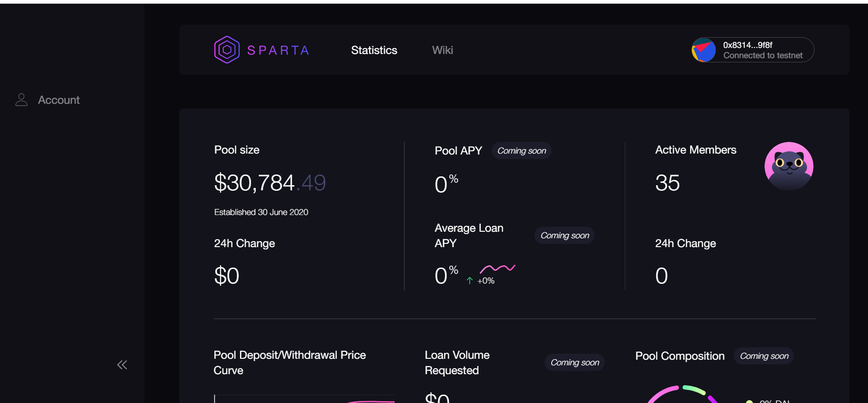Click the pink sparkline trend chart
The width and height of the screenshot is (868, 403).
point(498,269)
